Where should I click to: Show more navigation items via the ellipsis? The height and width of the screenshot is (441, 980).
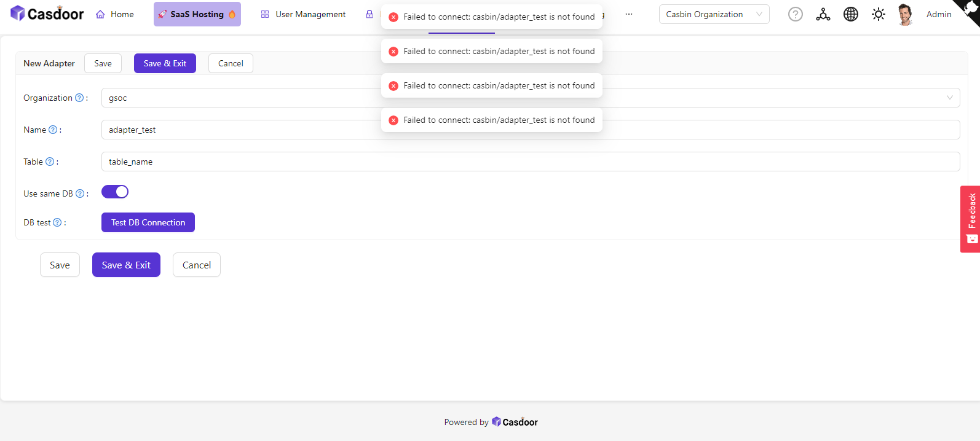click(629, 14)
